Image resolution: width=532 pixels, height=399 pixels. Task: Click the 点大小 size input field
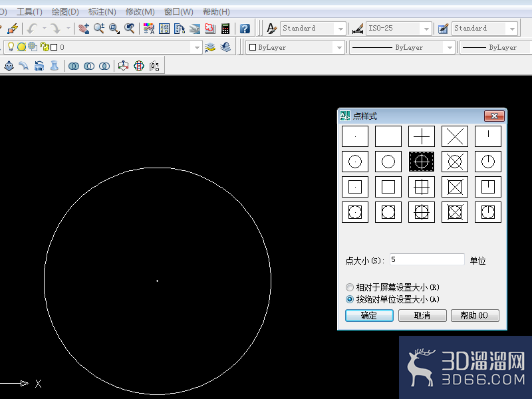coord(427,259)
